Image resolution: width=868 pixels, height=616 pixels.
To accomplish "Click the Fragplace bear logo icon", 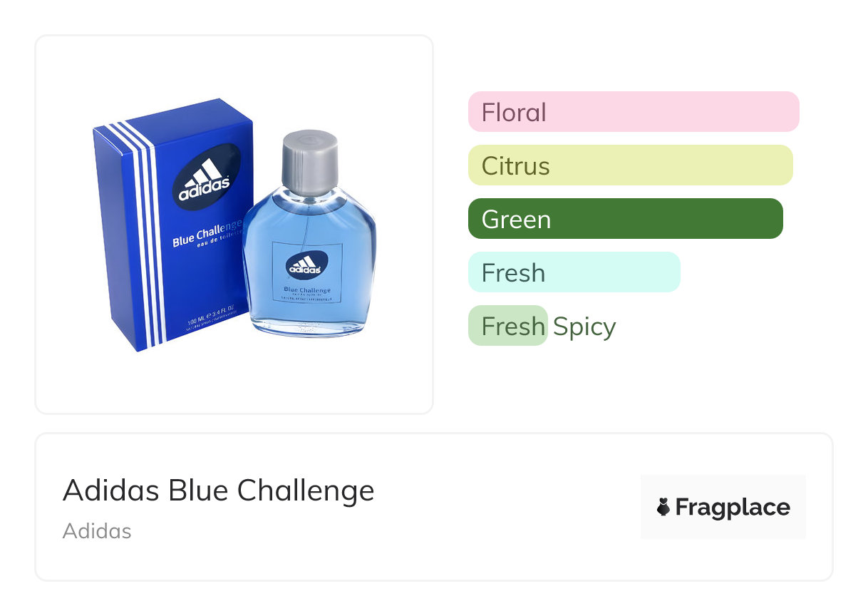I will (x=663, y=507).
